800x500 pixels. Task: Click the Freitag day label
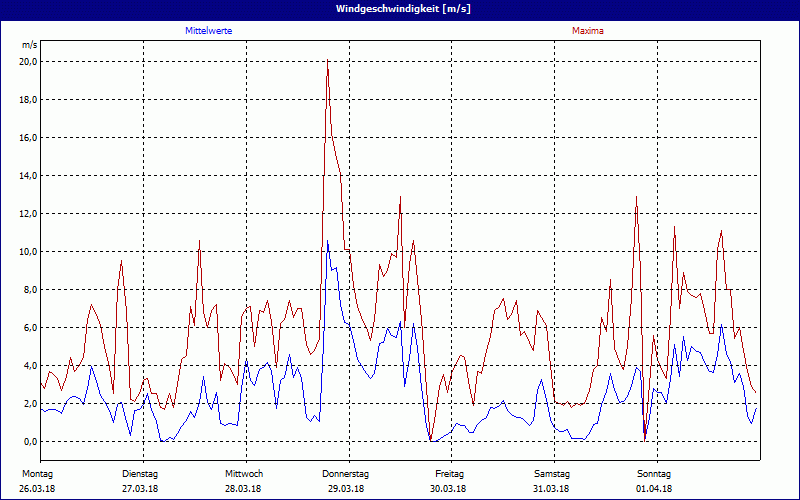[x=449, y=474]
